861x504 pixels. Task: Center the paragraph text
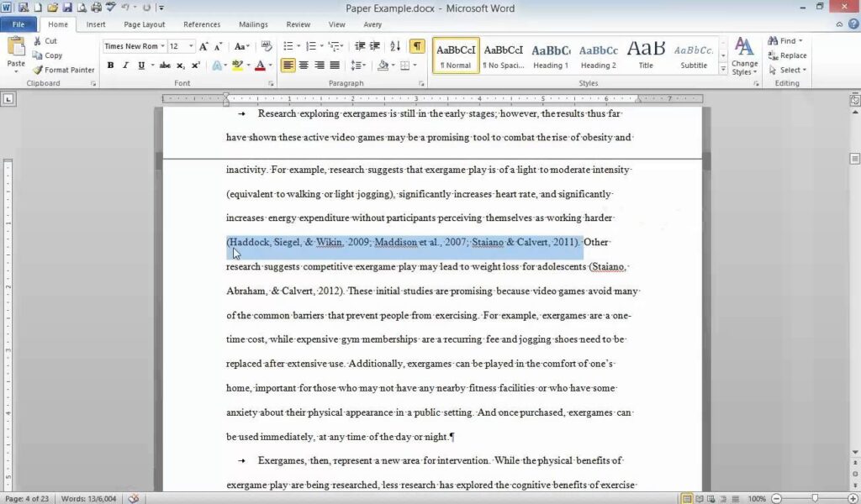[304, 66]
